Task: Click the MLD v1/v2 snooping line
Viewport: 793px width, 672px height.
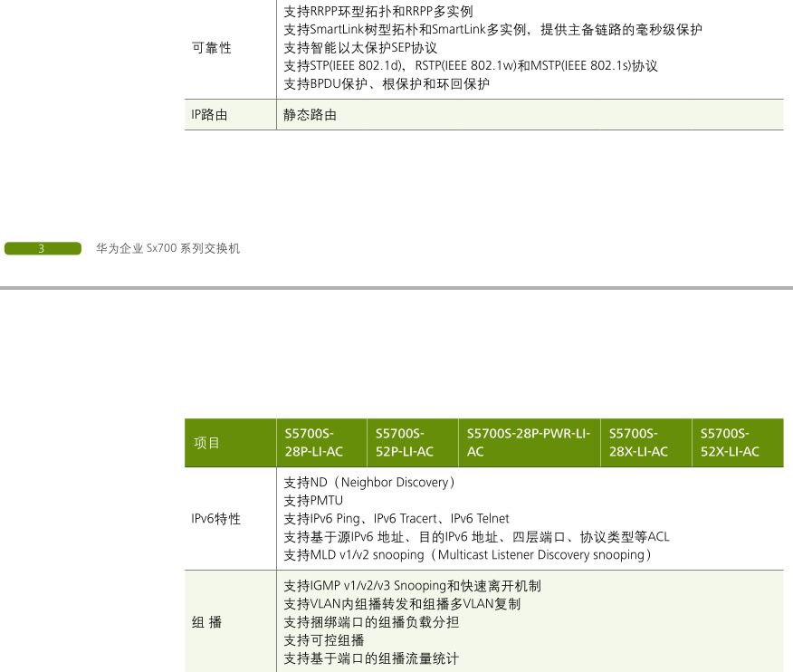Action: [x=467, y=555]
